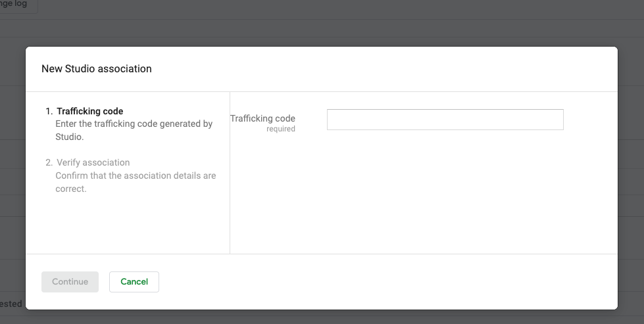Click the 'Confirm that the association details' text
Image resolution: width=644 pixels, height=324 pixels.
pos(136,175)
